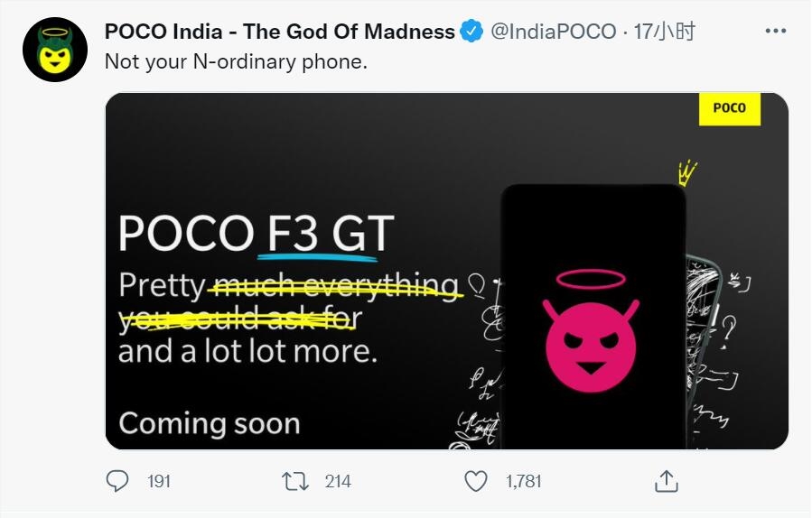Click the yellow POCO logo in the image

(x=729, y=108)
